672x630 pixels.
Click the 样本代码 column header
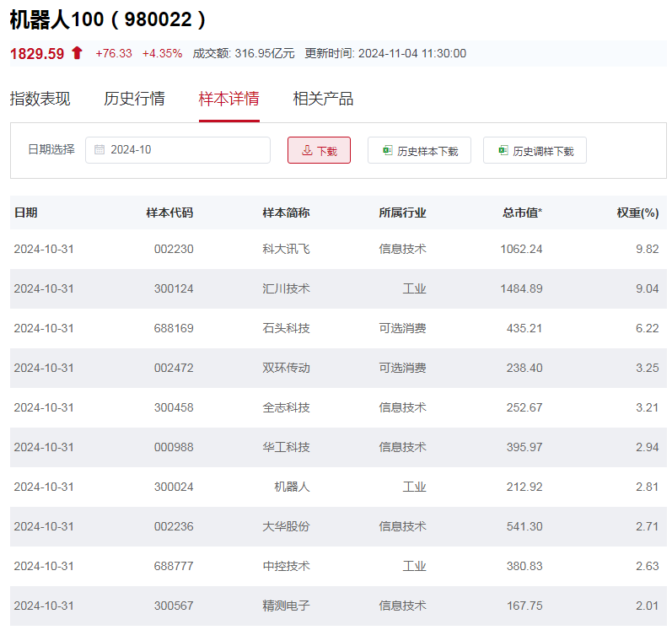click(x=169, y=213)
